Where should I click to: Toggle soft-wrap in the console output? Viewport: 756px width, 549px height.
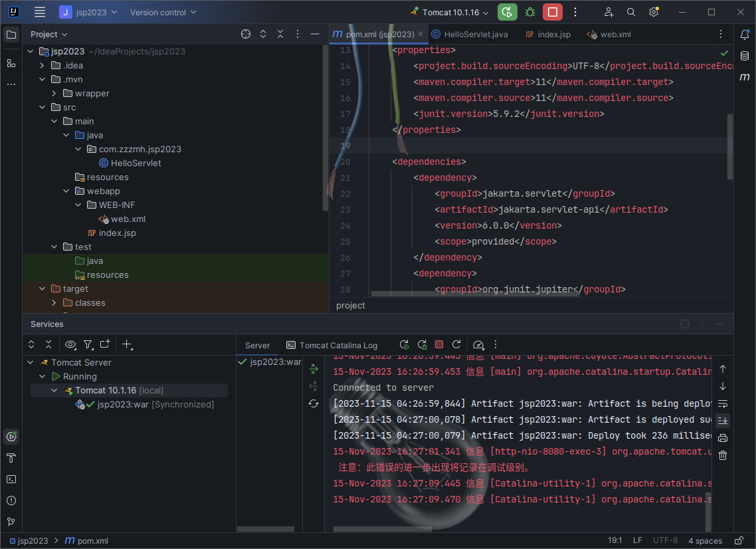click(x=723, y=403)
